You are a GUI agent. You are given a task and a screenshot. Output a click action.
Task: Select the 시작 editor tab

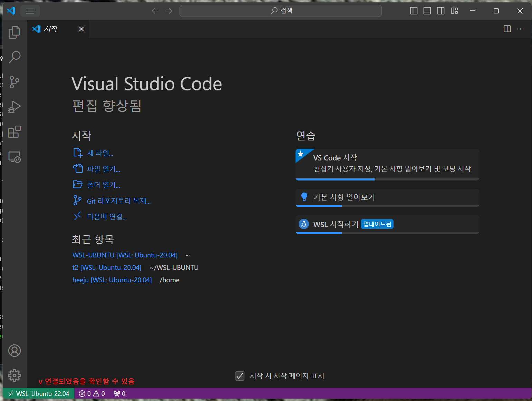click(x=58, y=29)
